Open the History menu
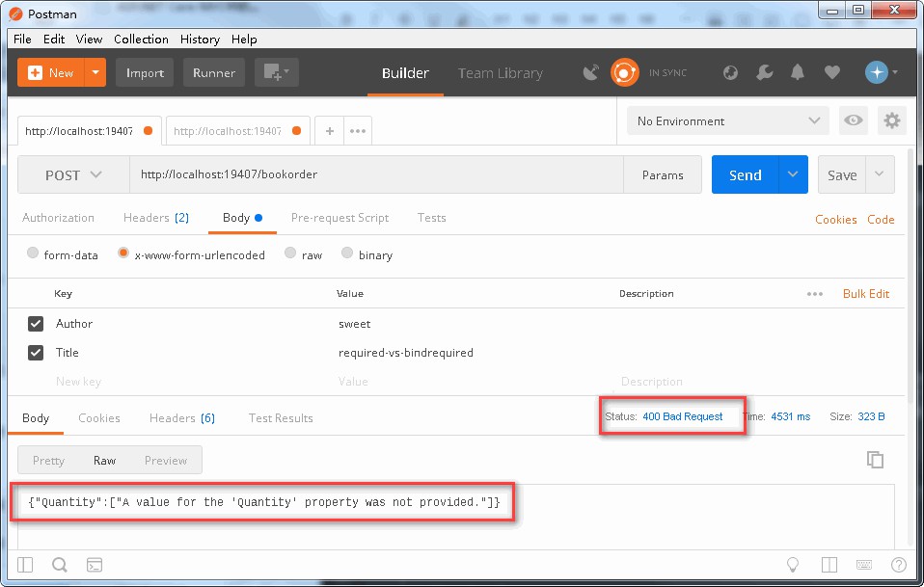Image resolution: width=924 pixels, height=587 pixels. [200, 40]
